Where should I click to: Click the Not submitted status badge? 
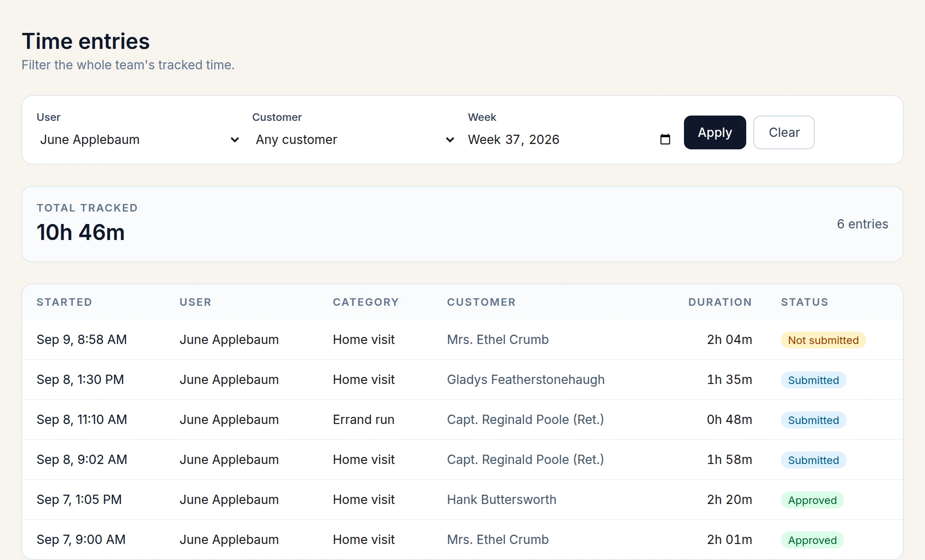pyautogui.click(x=823, y=340)
